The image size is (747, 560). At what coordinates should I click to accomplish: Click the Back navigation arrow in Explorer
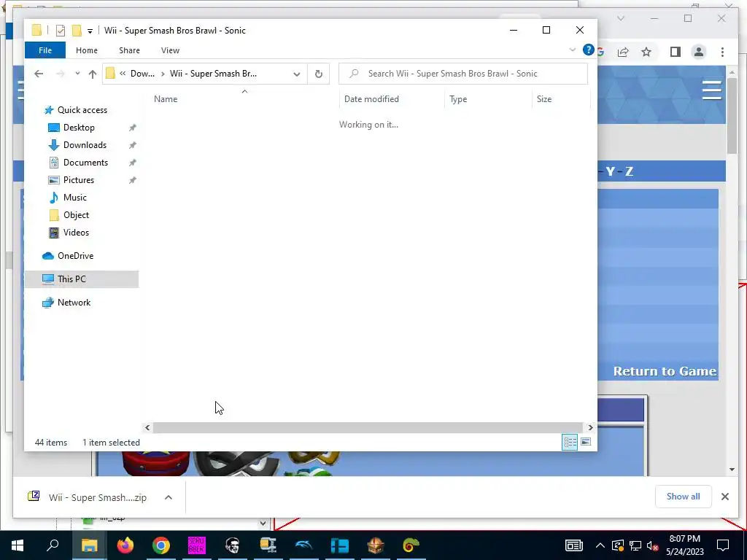[39, 74]
